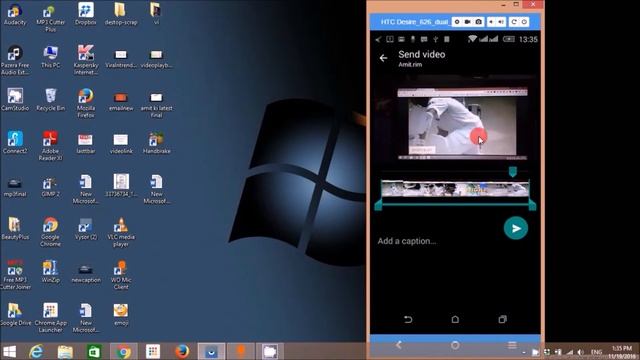Open Internet Explorer from the taskbar
The height and width of the screenshot is (360, 640).
point(36,351)
